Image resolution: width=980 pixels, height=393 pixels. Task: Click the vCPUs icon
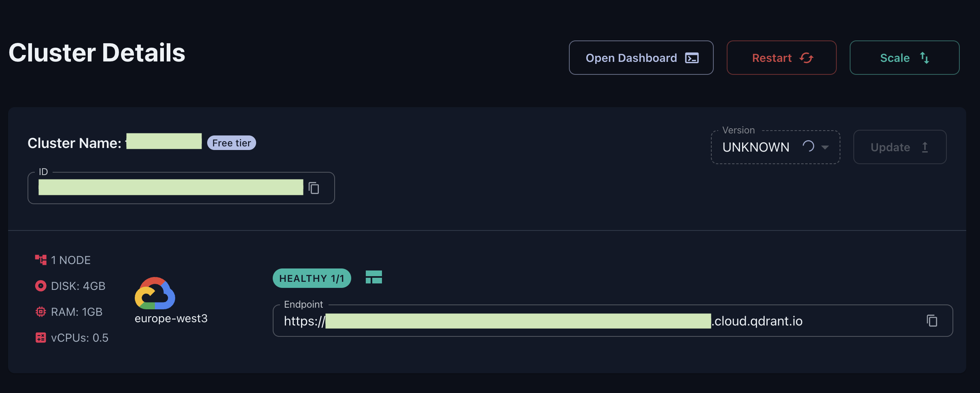coord(41,338)
